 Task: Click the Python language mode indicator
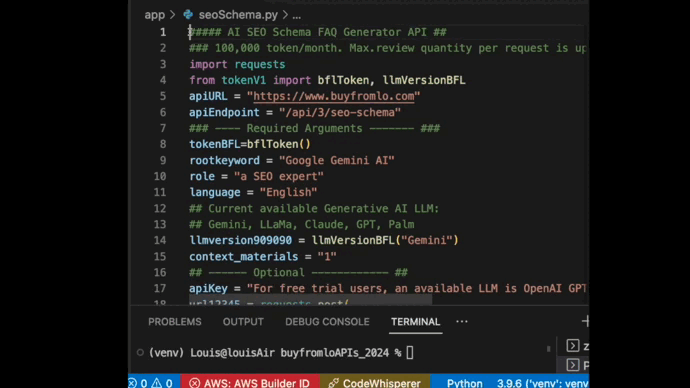point(464,383)
